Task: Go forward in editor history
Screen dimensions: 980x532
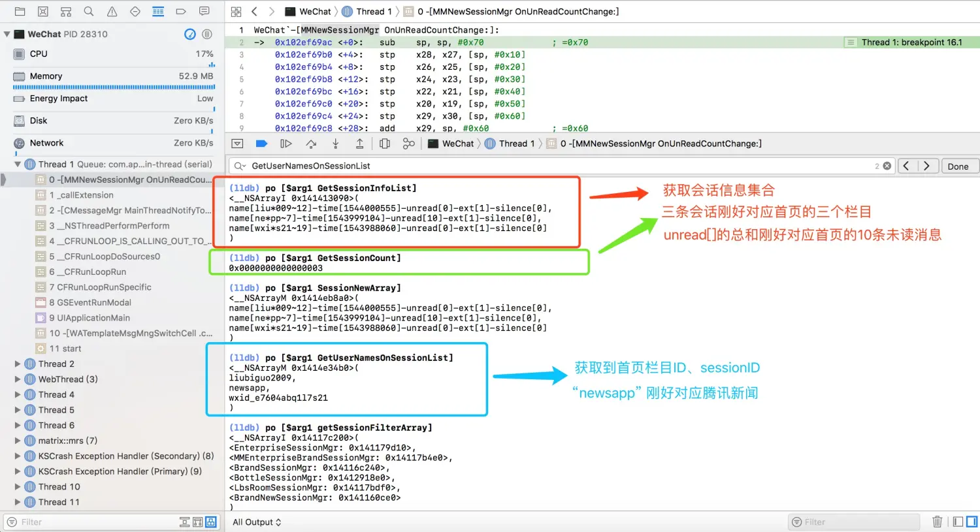Action: pos(272,11)
